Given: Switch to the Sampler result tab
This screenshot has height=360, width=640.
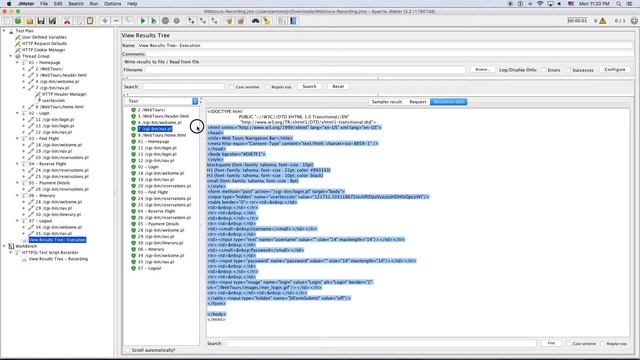Looking at the screenshot, I should pyautogui.click(x=387, y=102).
